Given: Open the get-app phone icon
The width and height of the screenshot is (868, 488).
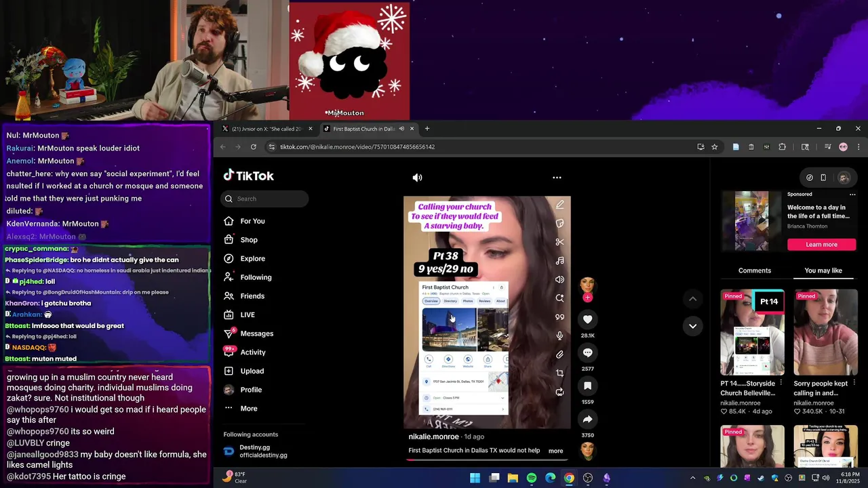Looking at the screenshot, I should click(x=823, y=178).
